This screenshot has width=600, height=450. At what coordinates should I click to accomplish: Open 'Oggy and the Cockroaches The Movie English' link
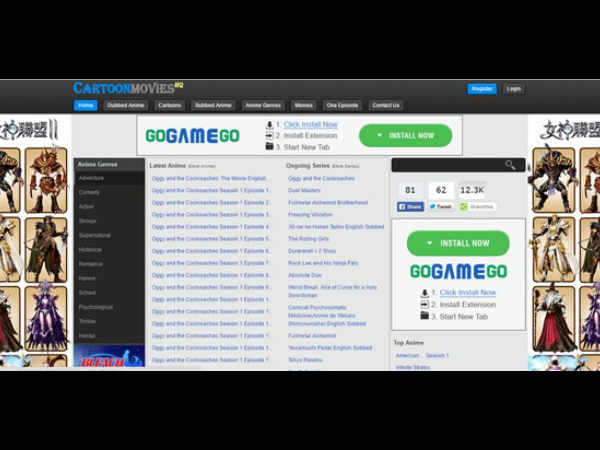(210, 178)
